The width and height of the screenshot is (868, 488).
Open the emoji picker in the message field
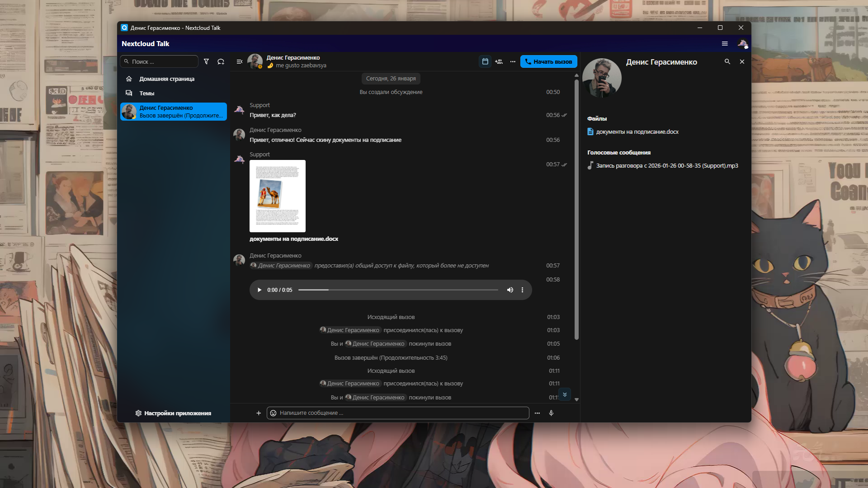coord(273,413)
